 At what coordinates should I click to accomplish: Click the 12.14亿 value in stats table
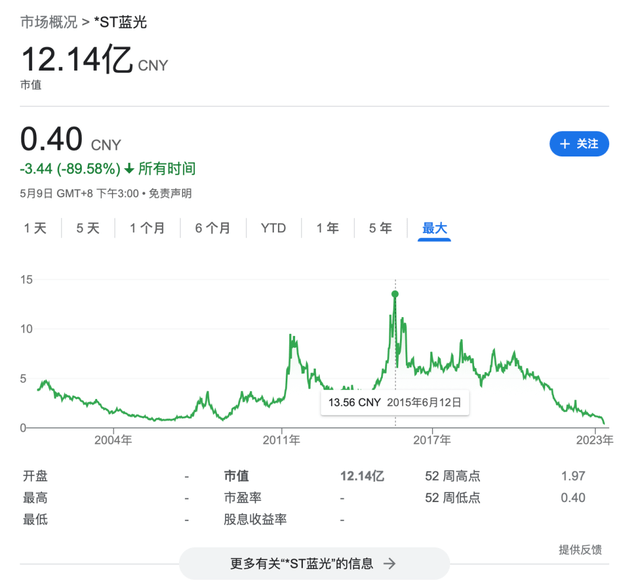coord(362,476)
